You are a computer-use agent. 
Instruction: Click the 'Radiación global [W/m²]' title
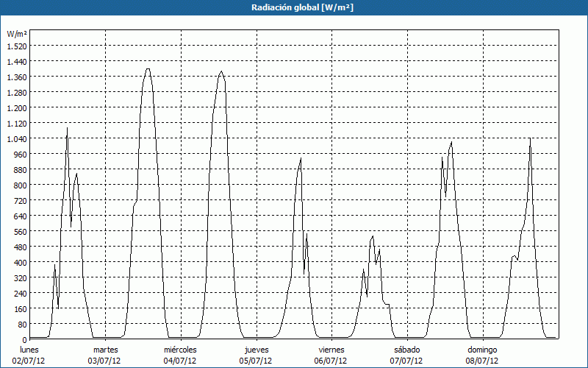302,7
